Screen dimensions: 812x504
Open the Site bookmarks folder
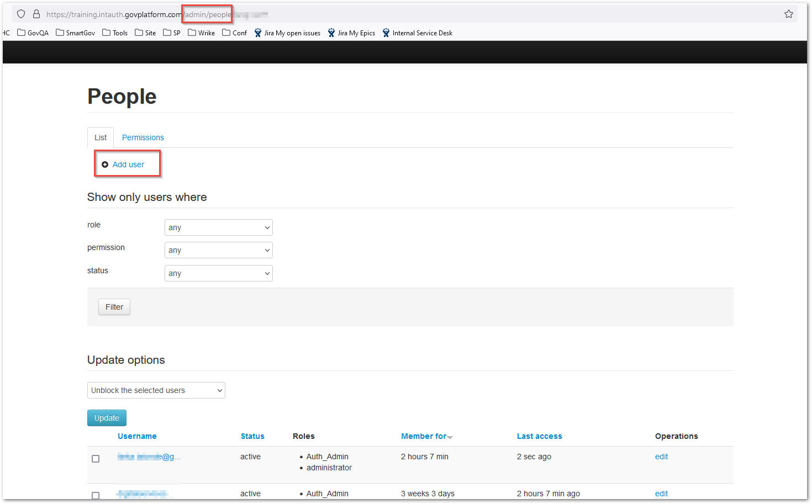click(145, 33)
